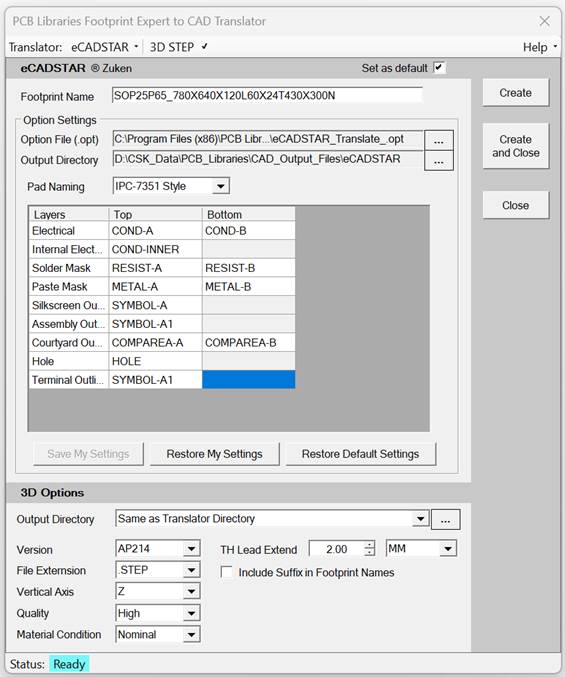565x677 pixels.
Task: Open the eCADSTAR translator dropdown menu
Action: coord(104,47)
